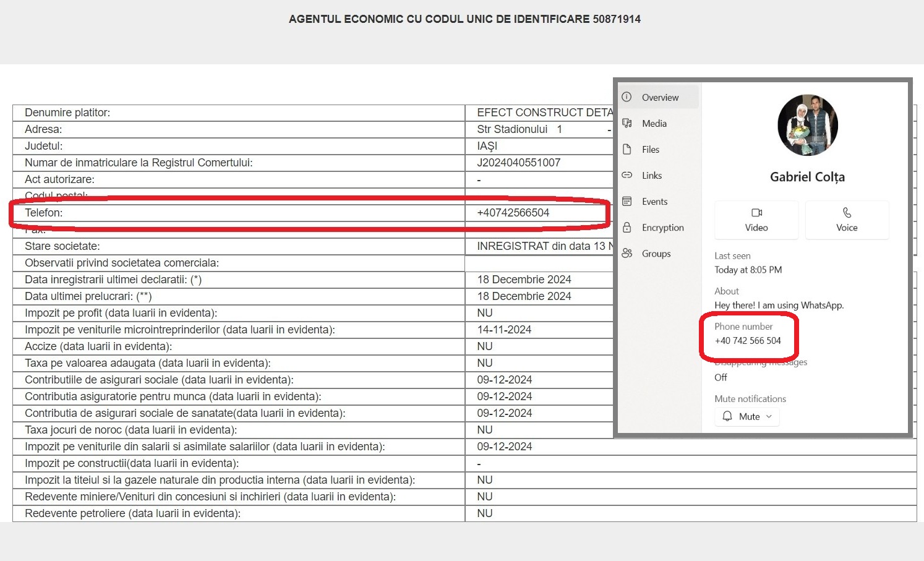Show the Groups tab
The width and height of the screenshot is (924, 561).
point(659,253)
